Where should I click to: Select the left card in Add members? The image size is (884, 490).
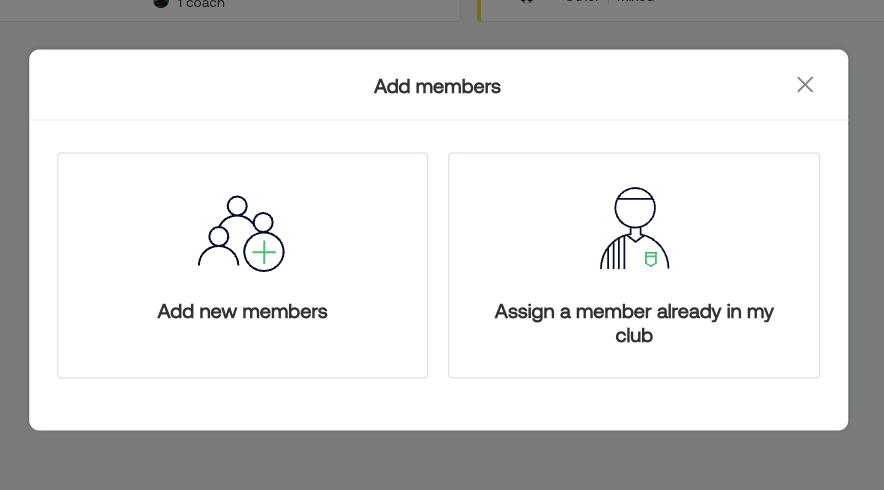pos(242,265)
